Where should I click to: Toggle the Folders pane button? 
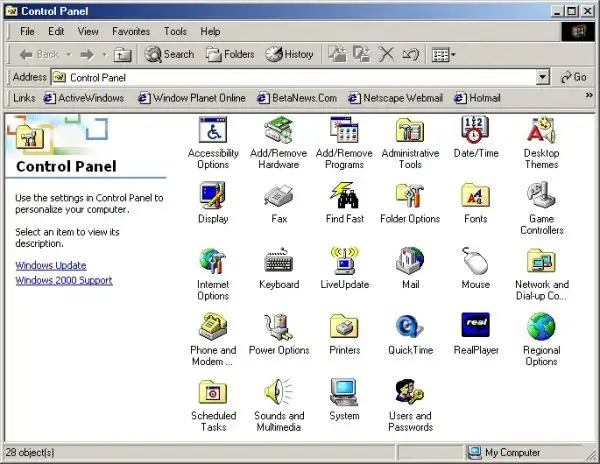click(x=230, y=54)
